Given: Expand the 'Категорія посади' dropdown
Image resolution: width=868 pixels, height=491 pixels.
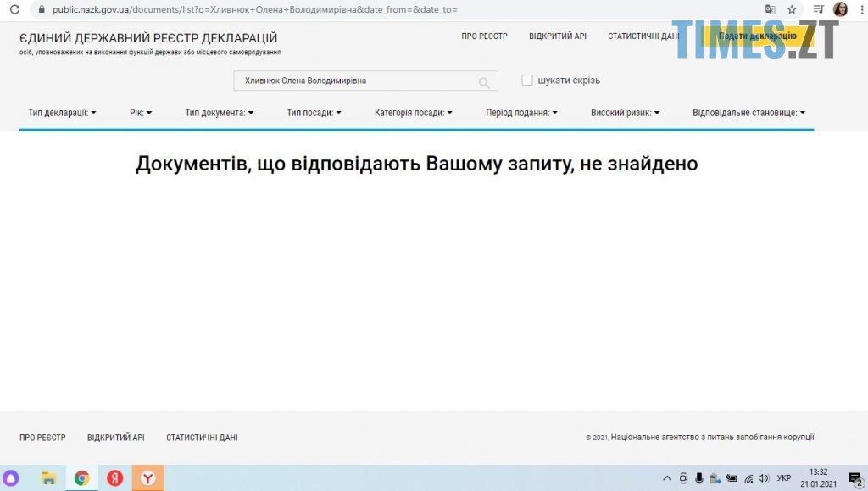Looking at the screenshot, I should [413, 112].
